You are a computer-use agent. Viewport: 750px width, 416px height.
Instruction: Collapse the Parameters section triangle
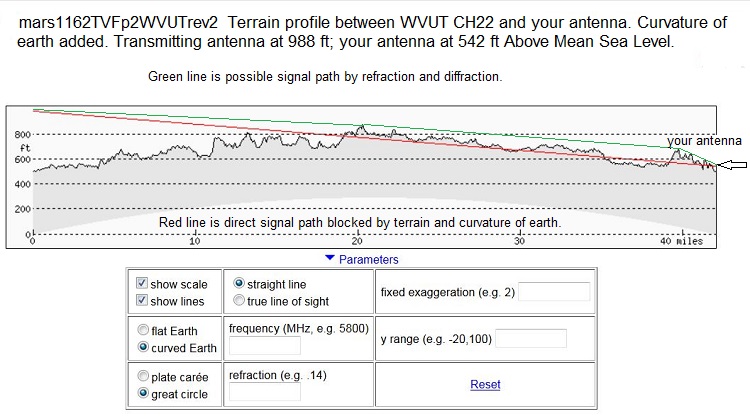[x=330, y=258]
